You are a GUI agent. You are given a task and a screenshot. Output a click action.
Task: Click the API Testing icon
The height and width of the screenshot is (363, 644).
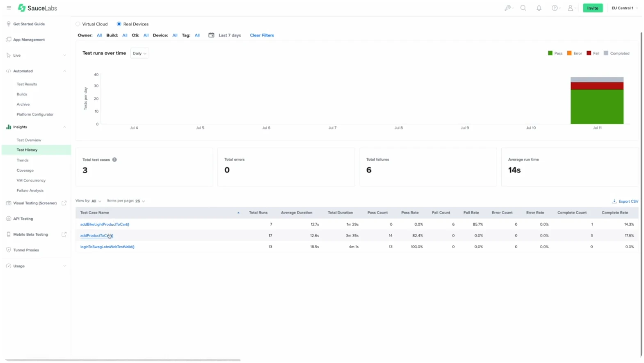coord(9,218)
